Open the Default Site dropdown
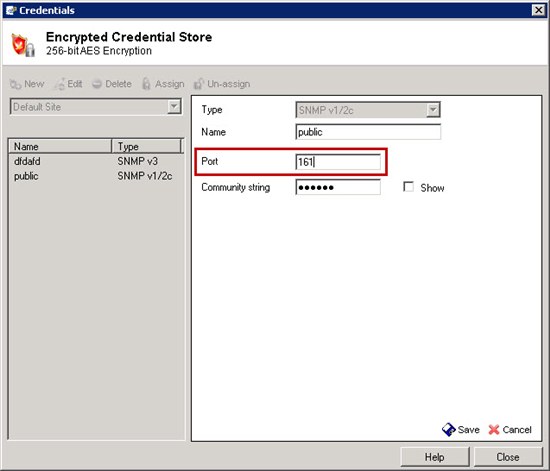Screen dimensions: 550x471 pyautogui.click(x=95, y=107)
